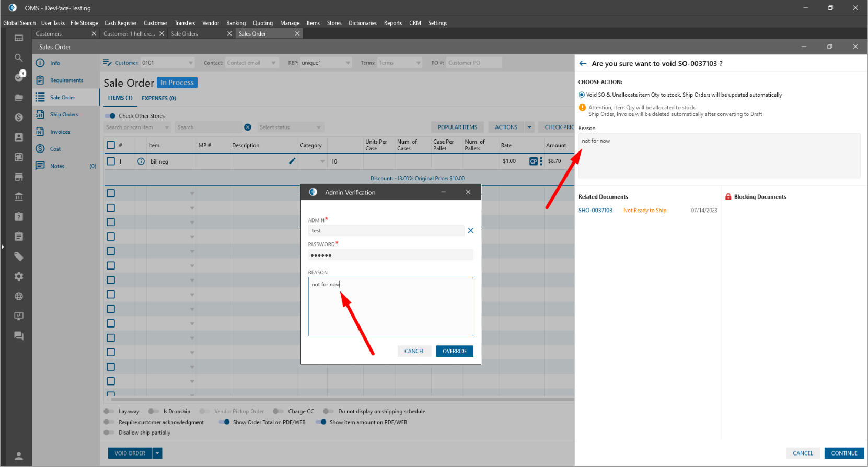Screen dimensions: 868x467
Task: Open the clipboard list icon in the left sidebar
Action: pos(19,237)
